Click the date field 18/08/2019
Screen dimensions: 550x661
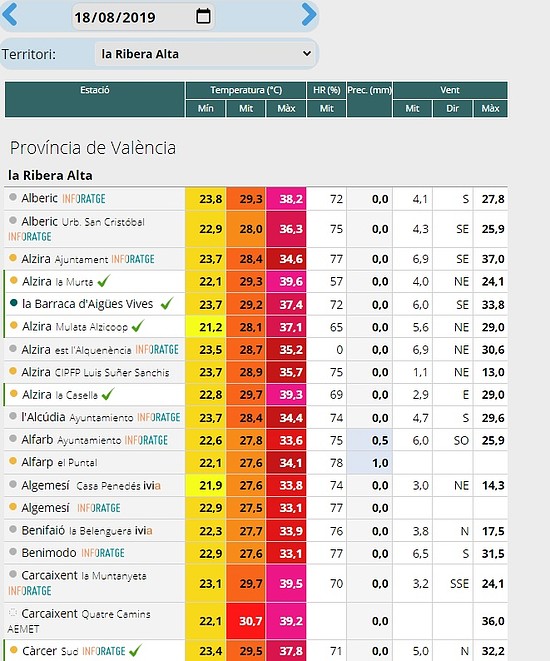point(143,17)
